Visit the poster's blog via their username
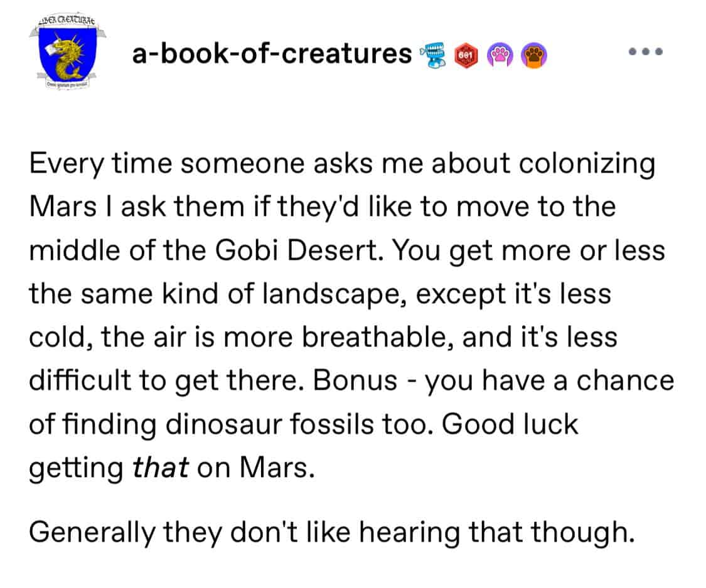 click(x=270, y=54)
